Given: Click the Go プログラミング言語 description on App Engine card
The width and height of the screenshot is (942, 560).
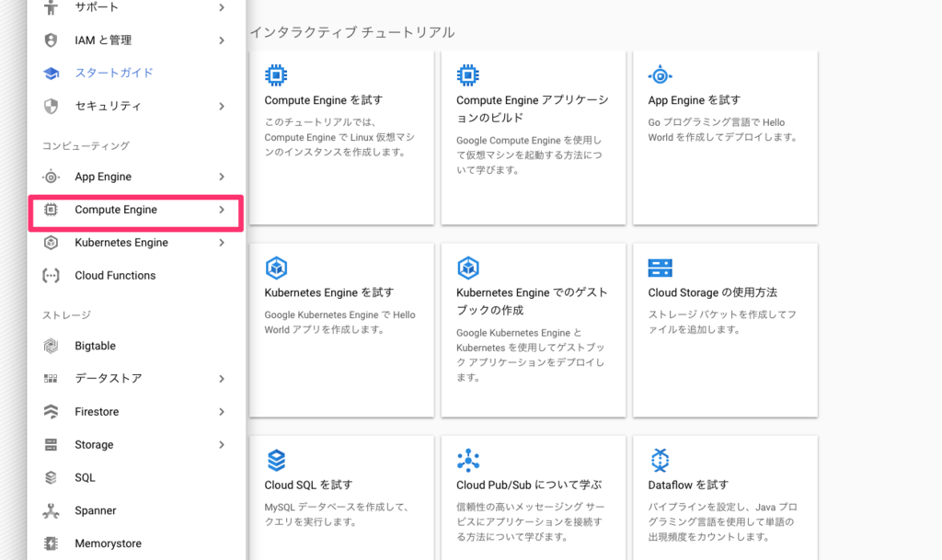Looking at the screenshot, I should [x=723, y=130].
